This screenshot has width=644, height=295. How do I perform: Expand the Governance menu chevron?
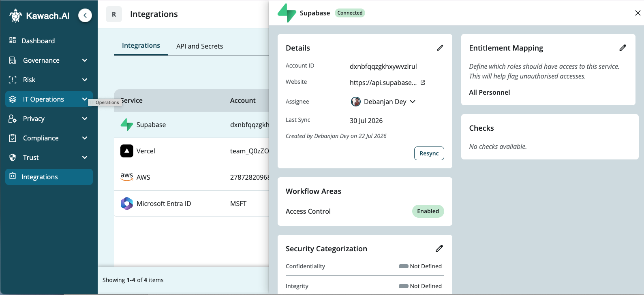click(x=85, y=60)
